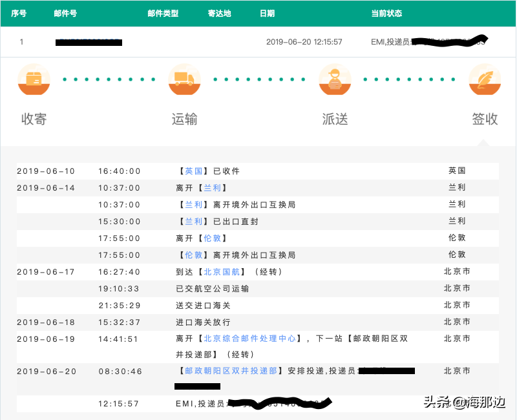Click the 收寄 parcel collection icon

(x=34, y=79)
